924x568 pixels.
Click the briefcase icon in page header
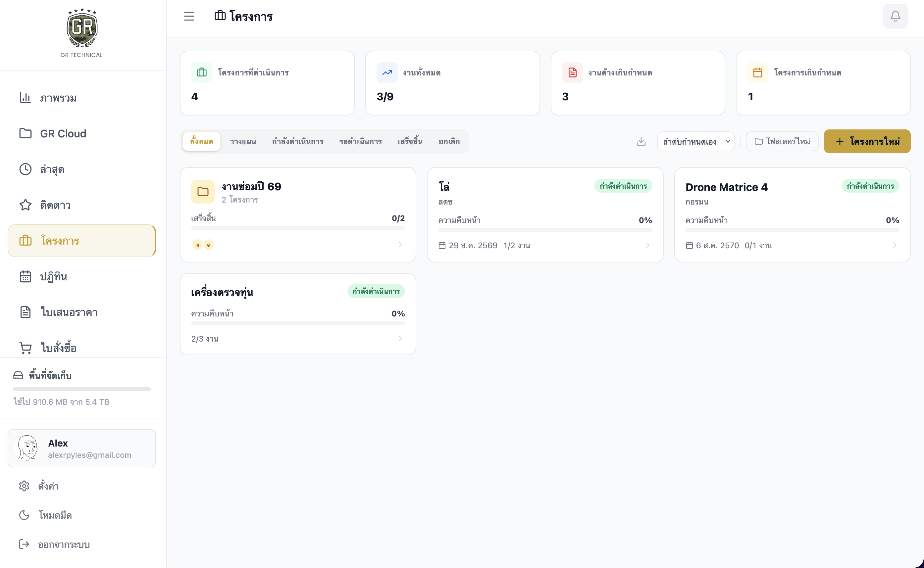coord(220,16)
